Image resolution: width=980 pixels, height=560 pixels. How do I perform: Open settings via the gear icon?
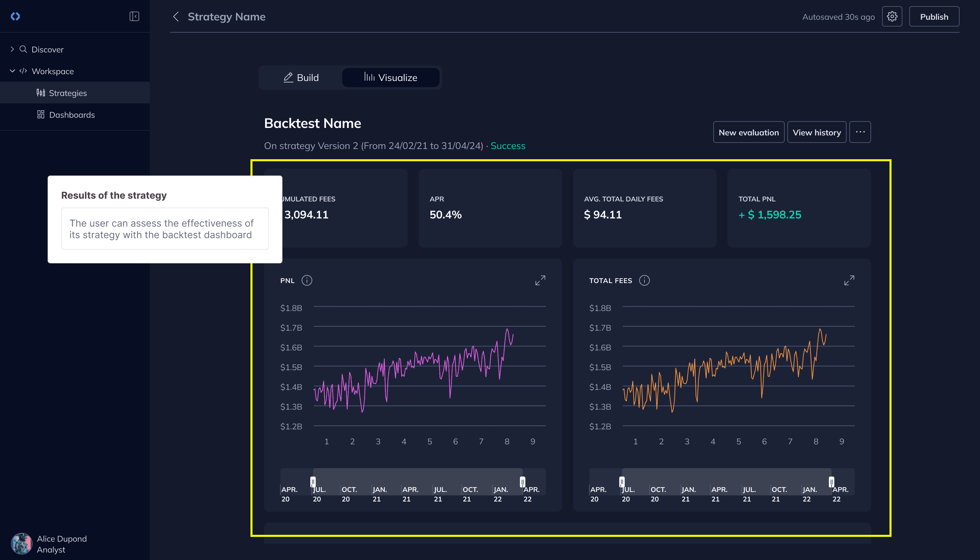point(892,17)
